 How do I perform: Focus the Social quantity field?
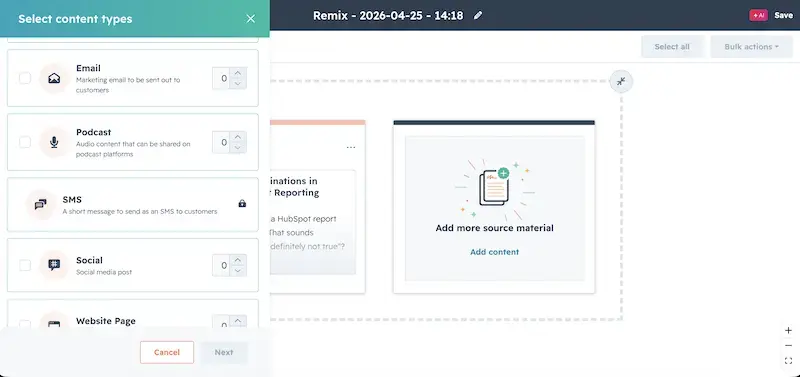(x=221, y=265)
